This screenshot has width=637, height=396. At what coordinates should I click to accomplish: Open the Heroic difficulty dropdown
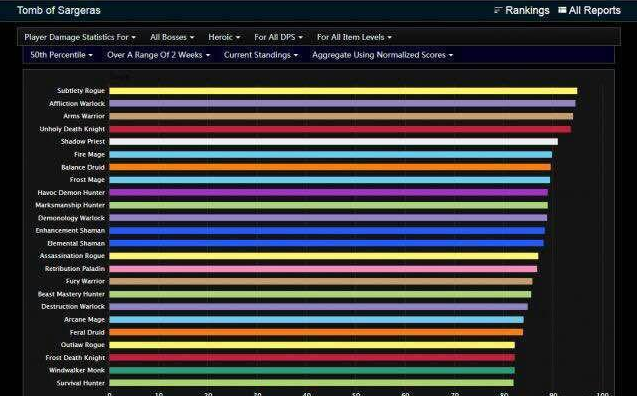pyautogui.click(x=224, y=37)
